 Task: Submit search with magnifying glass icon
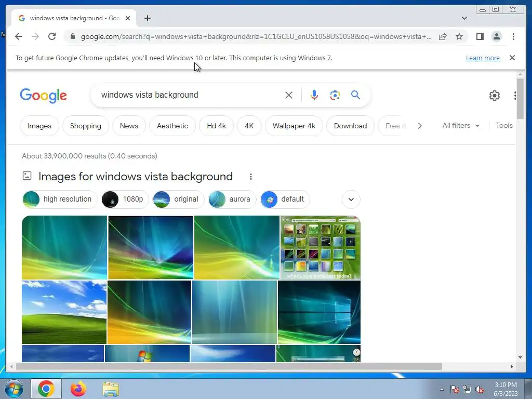click(355, 95)
